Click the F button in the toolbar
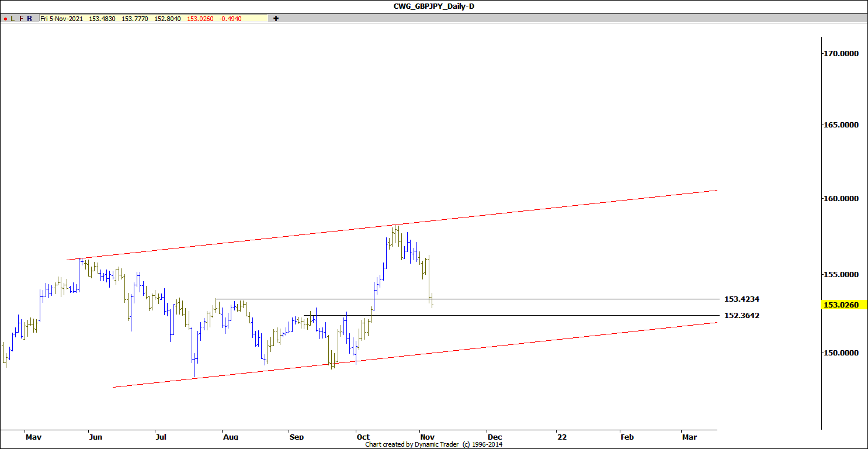The image size is (868, 449). tap(21, 19)
